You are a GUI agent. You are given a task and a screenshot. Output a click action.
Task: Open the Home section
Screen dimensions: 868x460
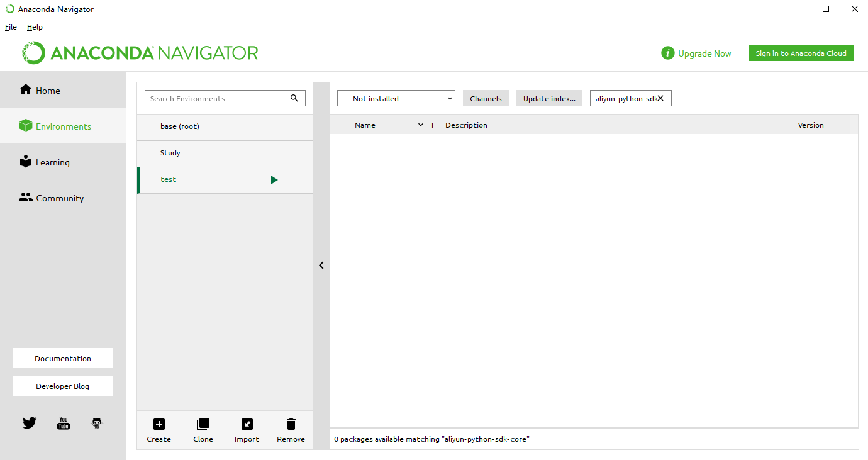(x=63, y=90)
